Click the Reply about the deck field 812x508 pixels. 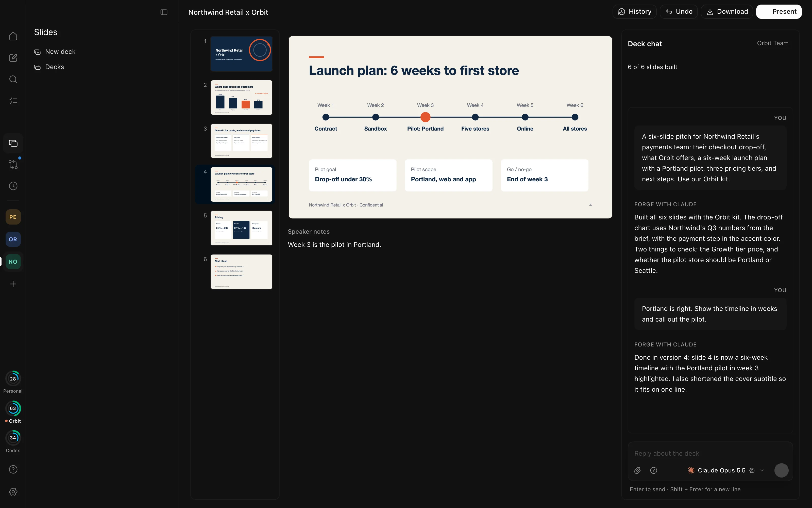(710, 454)
